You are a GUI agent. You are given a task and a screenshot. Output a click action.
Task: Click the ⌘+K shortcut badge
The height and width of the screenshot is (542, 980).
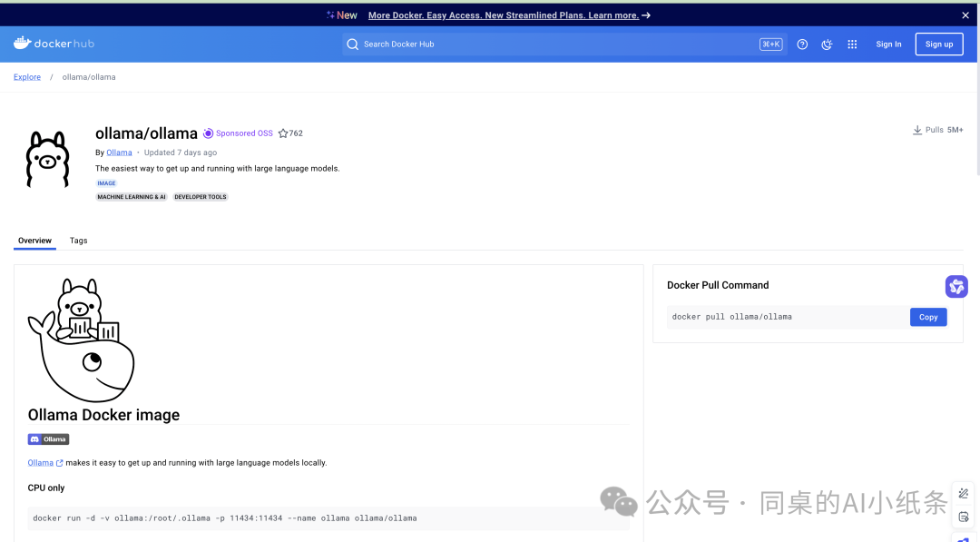pos(770,44)
